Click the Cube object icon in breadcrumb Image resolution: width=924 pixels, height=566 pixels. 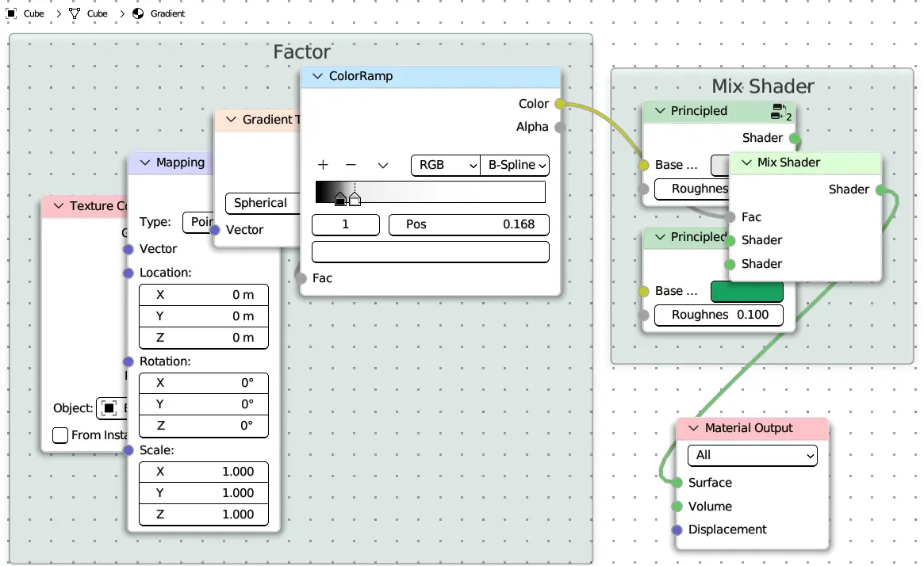coord(11,13)
